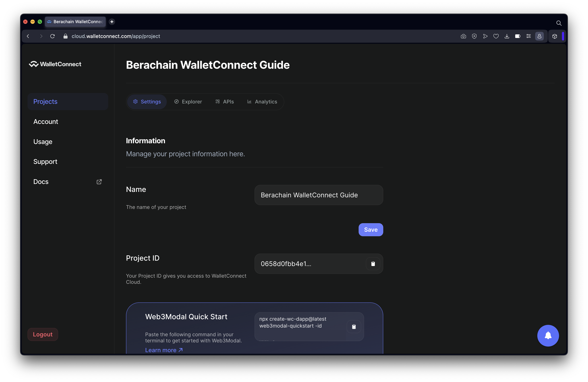Click the Docs external link icon
Viewport: 588px width, 382px height.
click(x=99, y=182)
